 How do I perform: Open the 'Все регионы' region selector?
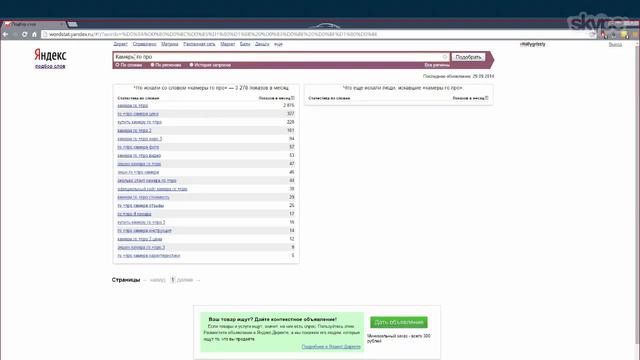point(437,65)
